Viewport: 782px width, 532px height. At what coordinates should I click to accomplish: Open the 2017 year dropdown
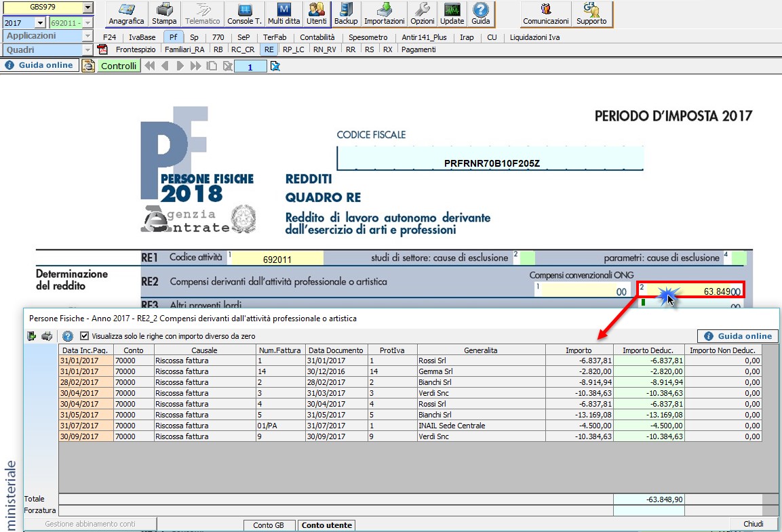click(x=40, y=23)
